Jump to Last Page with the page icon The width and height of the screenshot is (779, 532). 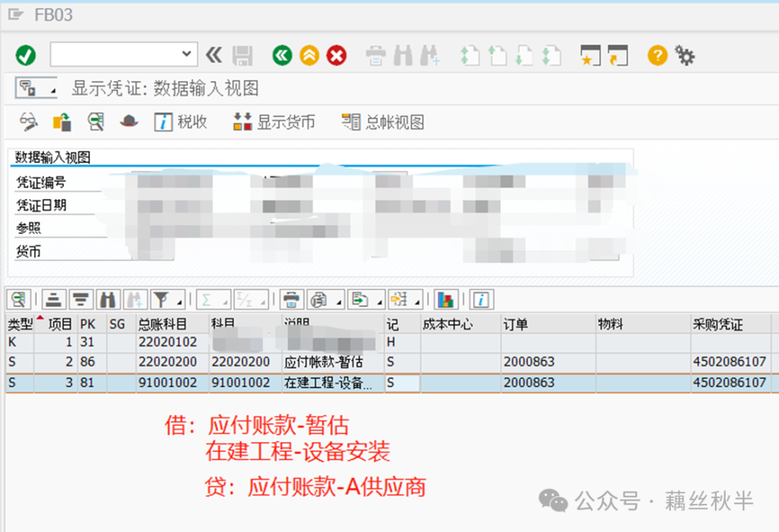tap(551, 56)
